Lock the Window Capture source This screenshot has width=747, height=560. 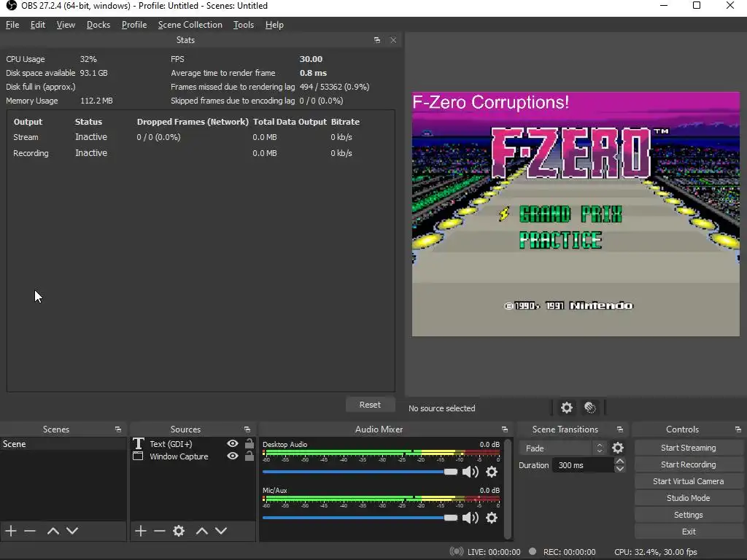[249, 456]
